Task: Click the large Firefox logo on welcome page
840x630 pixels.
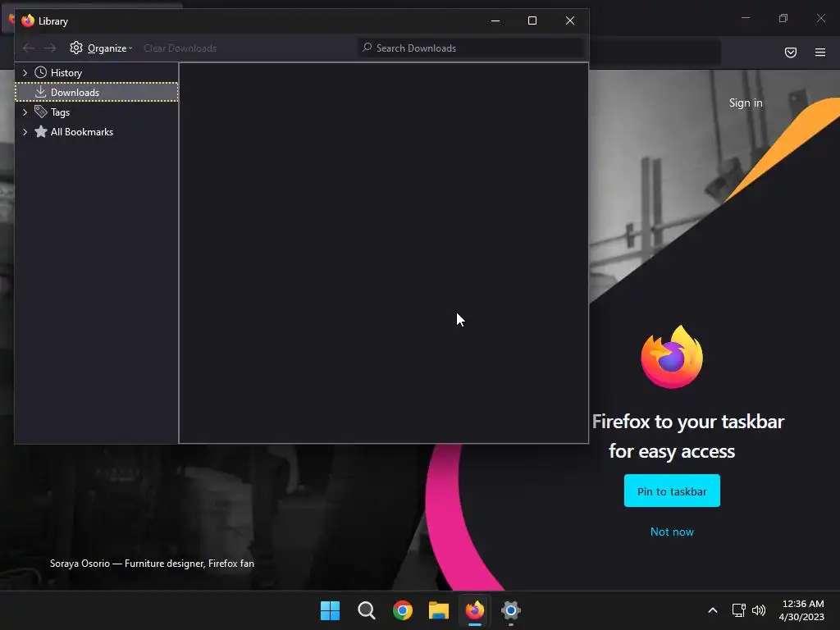Action: click(672, 357)
